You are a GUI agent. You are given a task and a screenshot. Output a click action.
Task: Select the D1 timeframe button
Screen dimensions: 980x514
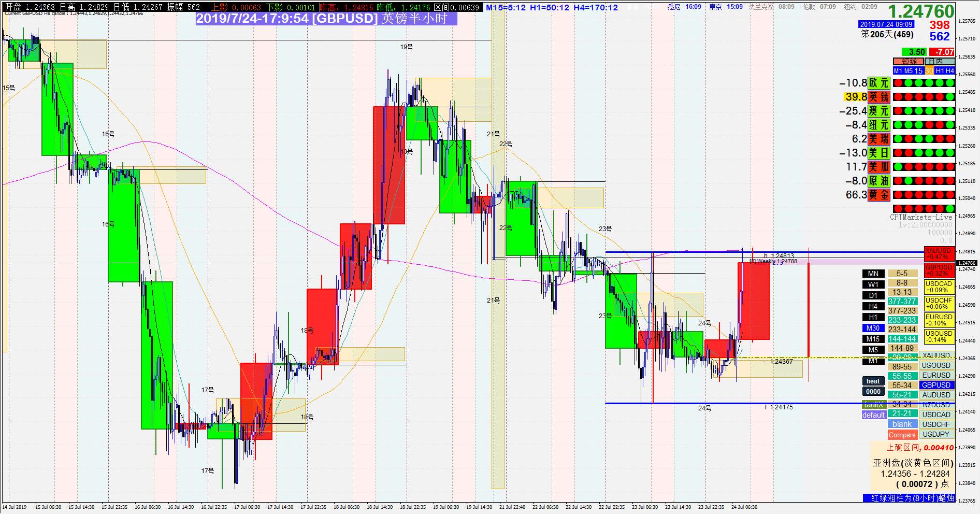point(873,295)
